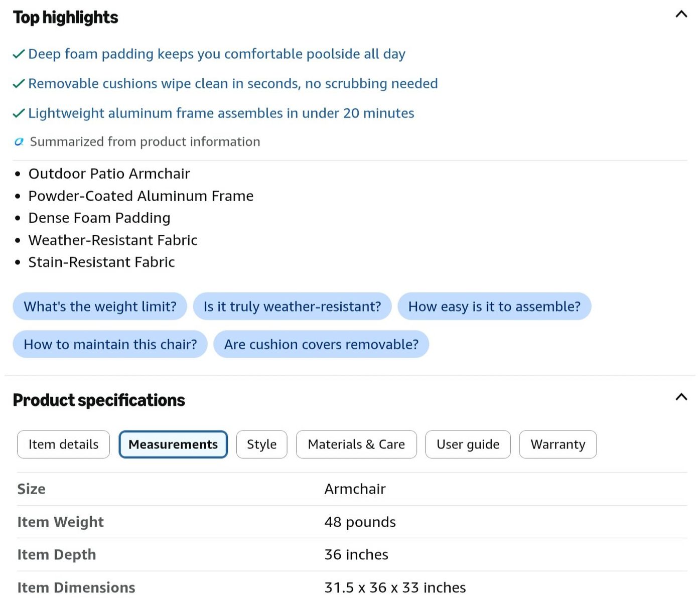The height and width of the screenshot is (602, 700).
Task: Open the Removable cushions wipe clean link
Action: point(233,84)
